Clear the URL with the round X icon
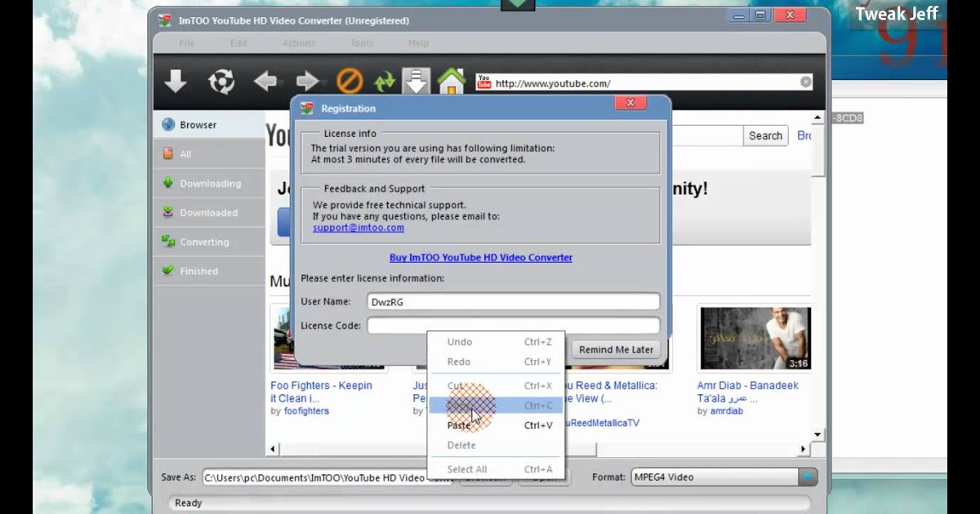This screenshot has width=980, height=514. 806,82
